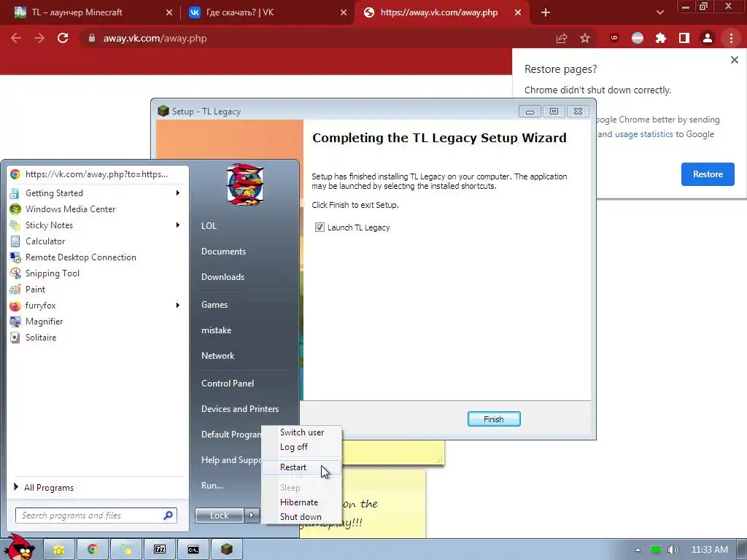Open Games from Start menu

214,305
